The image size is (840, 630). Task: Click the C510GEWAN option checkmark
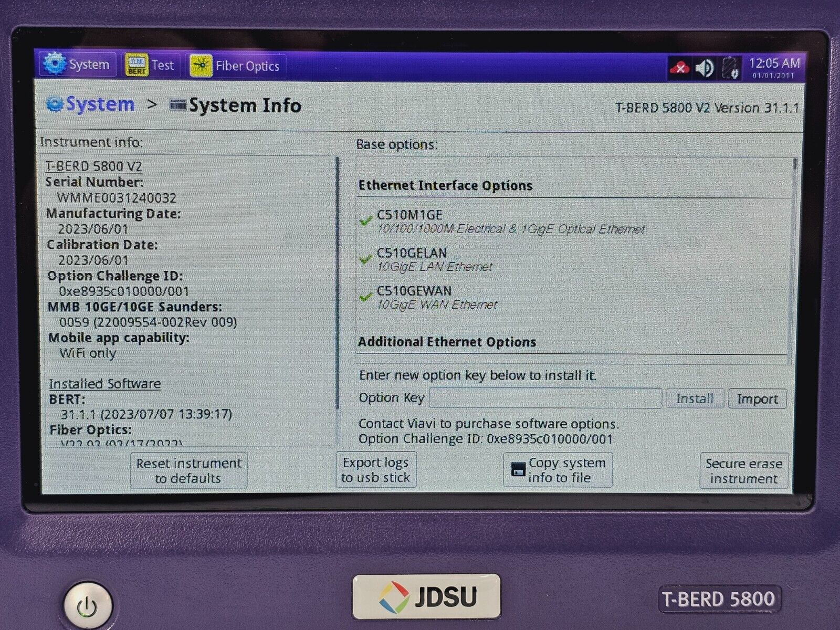click(366, 297)
